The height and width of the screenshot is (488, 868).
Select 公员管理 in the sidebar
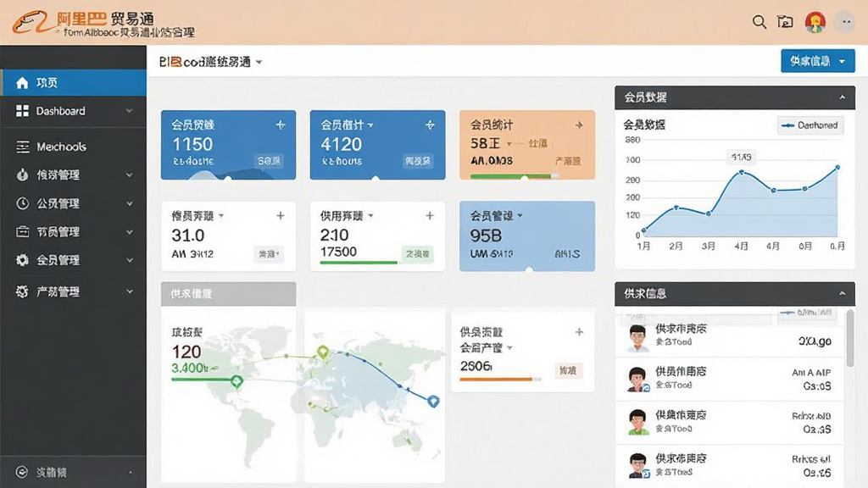(73, 203)
